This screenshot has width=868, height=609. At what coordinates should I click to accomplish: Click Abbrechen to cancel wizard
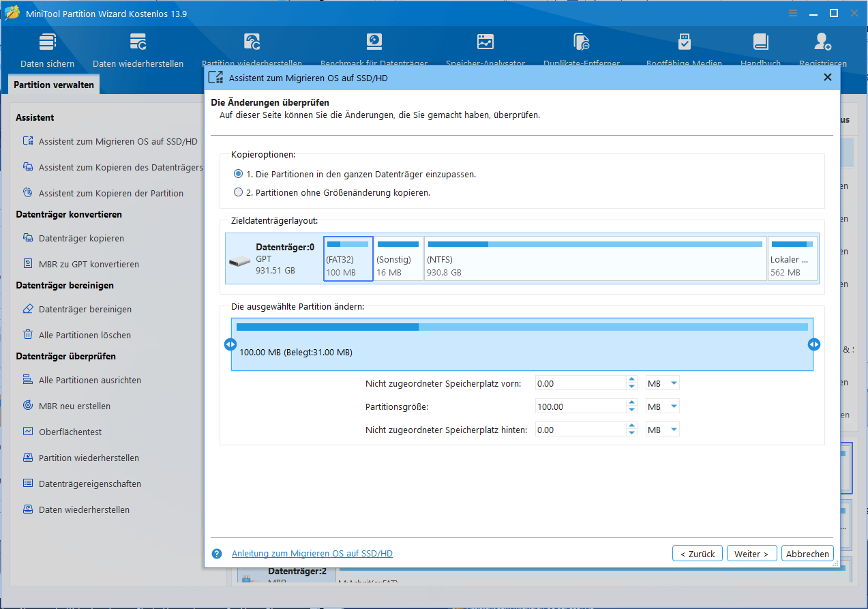(807, 554)
